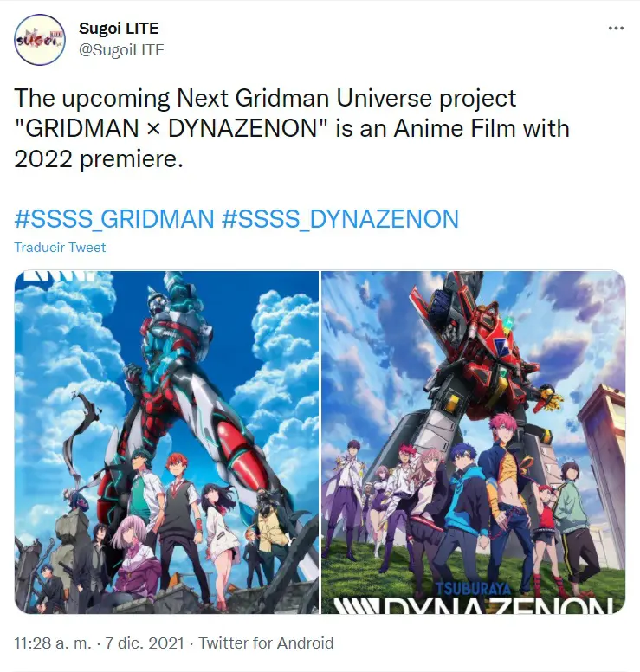Click the Traducir Tweet link
The height and width of the screenshot is (672, 640).
pyautogui.click(x=60, y=248)
